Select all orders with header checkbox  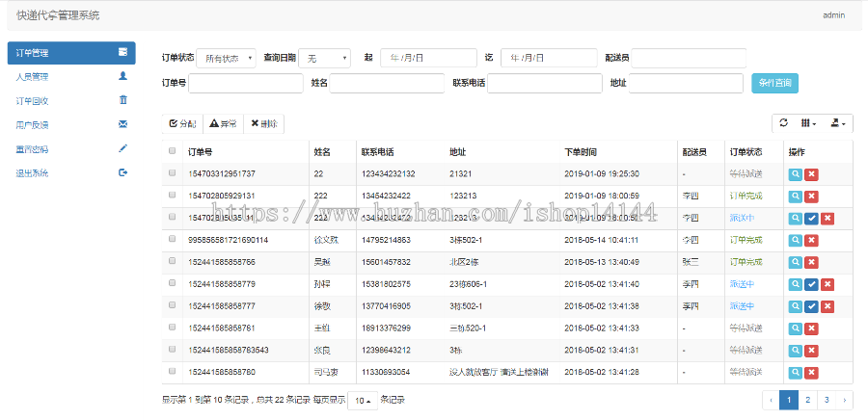[173, 150]
